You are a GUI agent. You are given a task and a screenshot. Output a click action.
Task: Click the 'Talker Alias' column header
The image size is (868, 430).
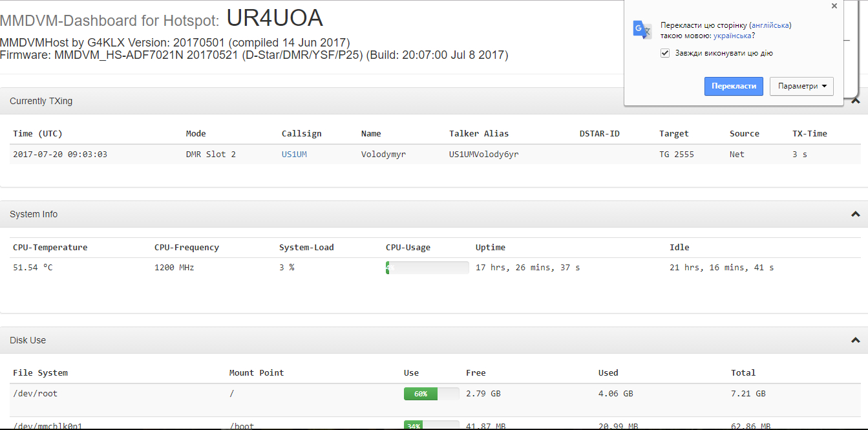click(x=479, y=134)
